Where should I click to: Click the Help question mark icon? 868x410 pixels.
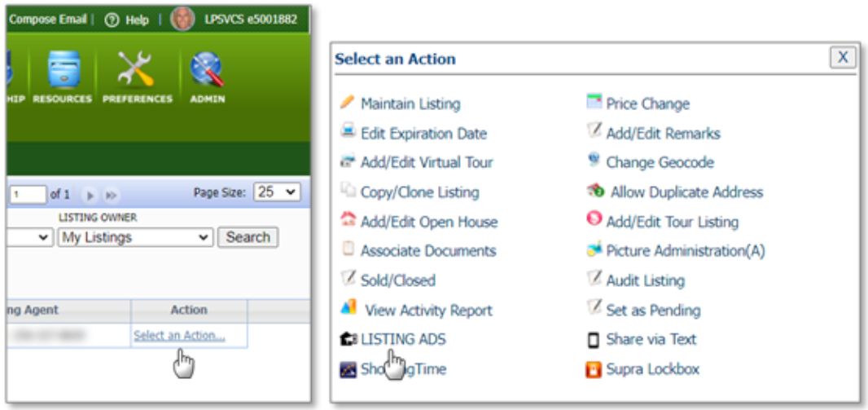(112, 19)
